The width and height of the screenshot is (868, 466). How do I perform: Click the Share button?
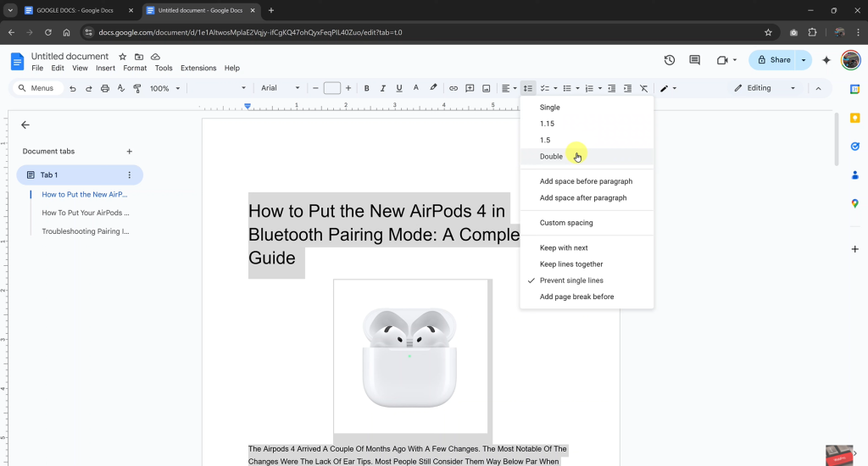pyautogui.click(x=775, y=60)
